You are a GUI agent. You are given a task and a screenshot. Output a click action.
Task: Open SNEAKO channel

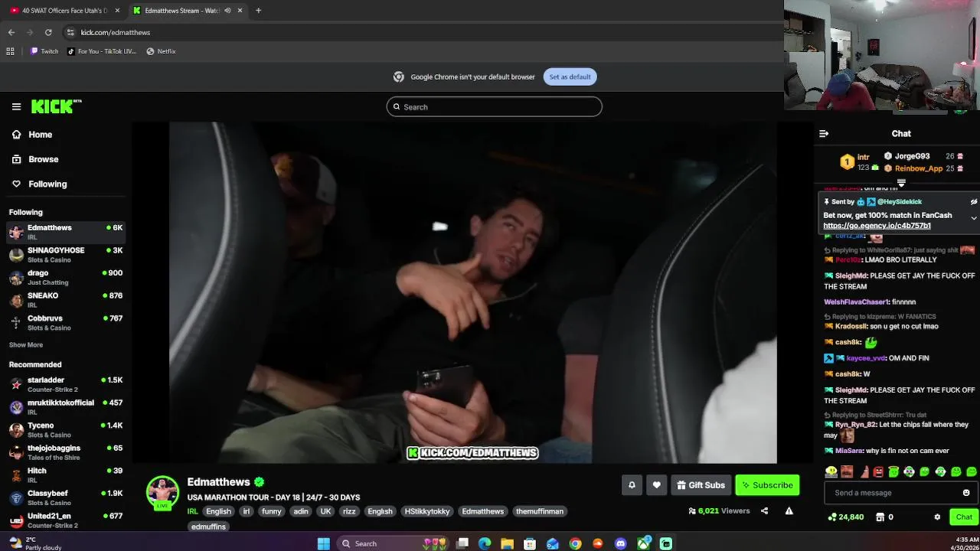pyautogui.click(x=66, y=300)
